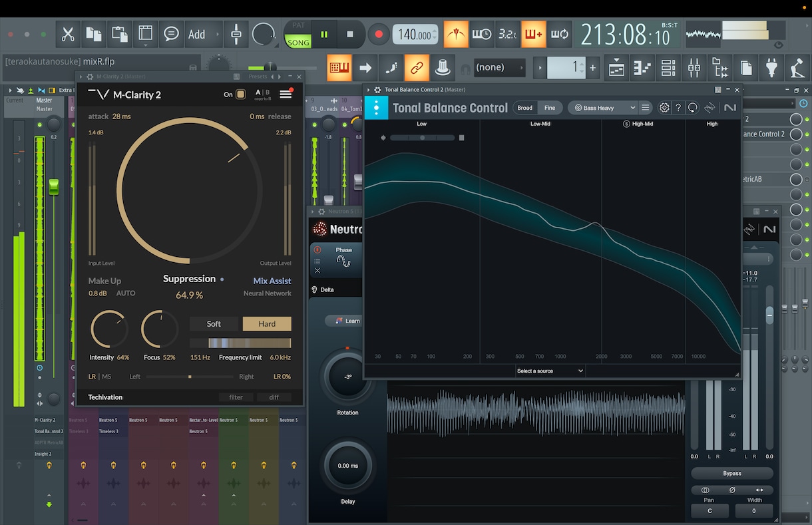Viewport: 812px width, 525px height.
Task: Toggle SONG mode in transport
Action: (298, 43)
